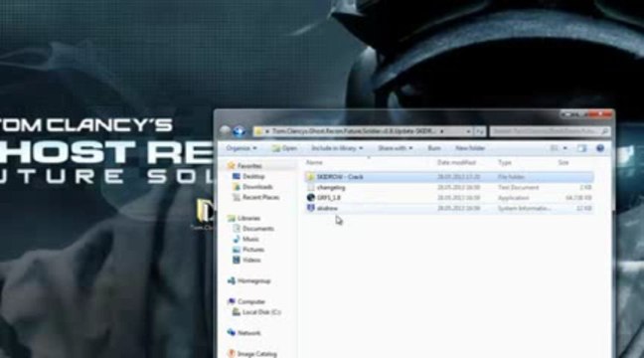Viewport: 644px width, 358px height.
Task: Click the refresh button beside the address bar
Action: (x=480, y=131)
